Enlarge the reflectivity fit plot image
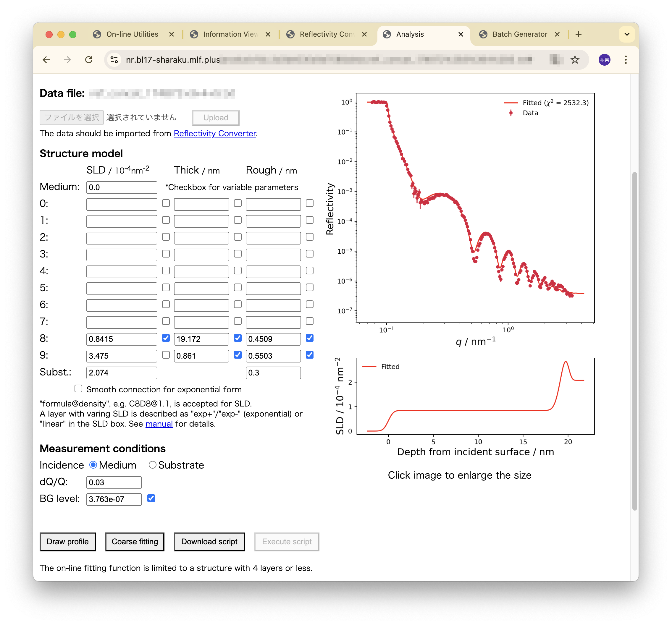672x625 pixels. tap(475, 208)
